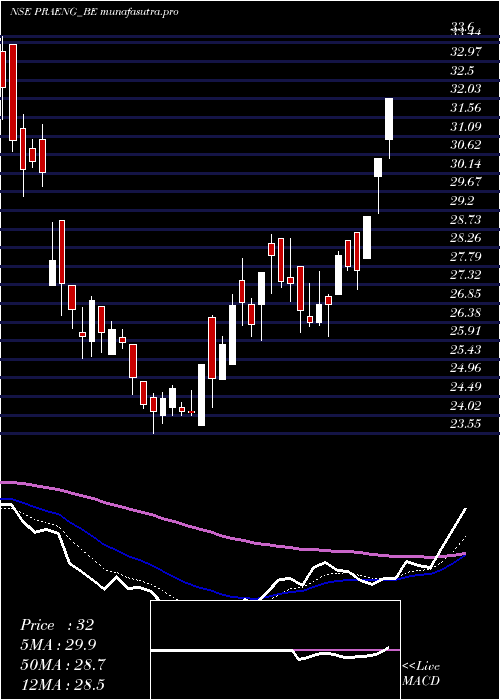Click the 5MA : 29.9 readout
Image resolution: width=500 pixels, height=700 pixels.
(x=58, y=644)
